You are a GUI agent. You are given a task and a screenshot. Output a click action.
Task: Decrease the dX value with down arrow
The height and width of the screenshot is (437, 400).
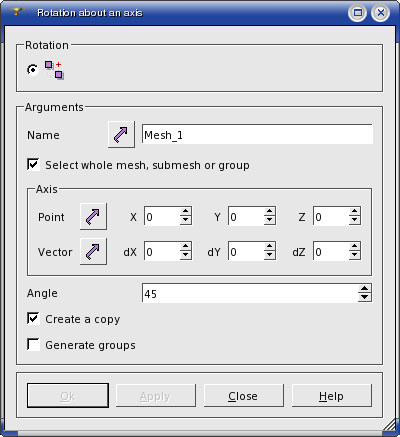tap(185, 255)
